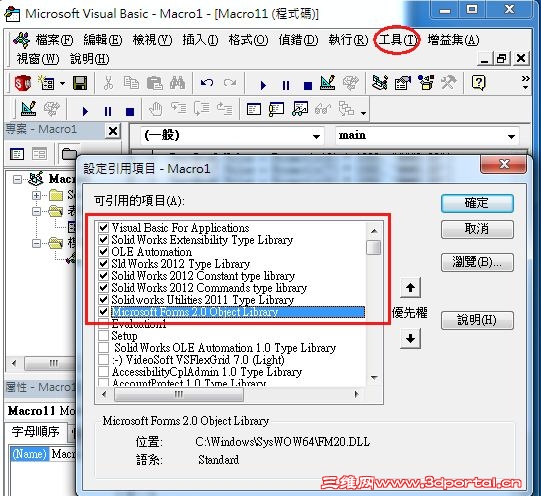Click the SolidWorks view icon in toolbar
The width and height of the screenshot is (541, 496).
pyautogui.click(x=22, y=83)
